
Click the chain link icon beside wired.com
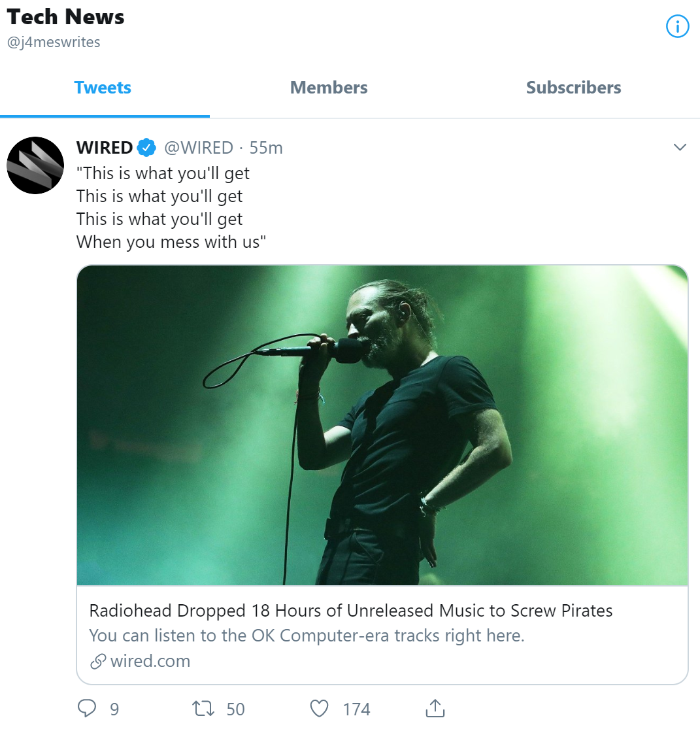98,662
